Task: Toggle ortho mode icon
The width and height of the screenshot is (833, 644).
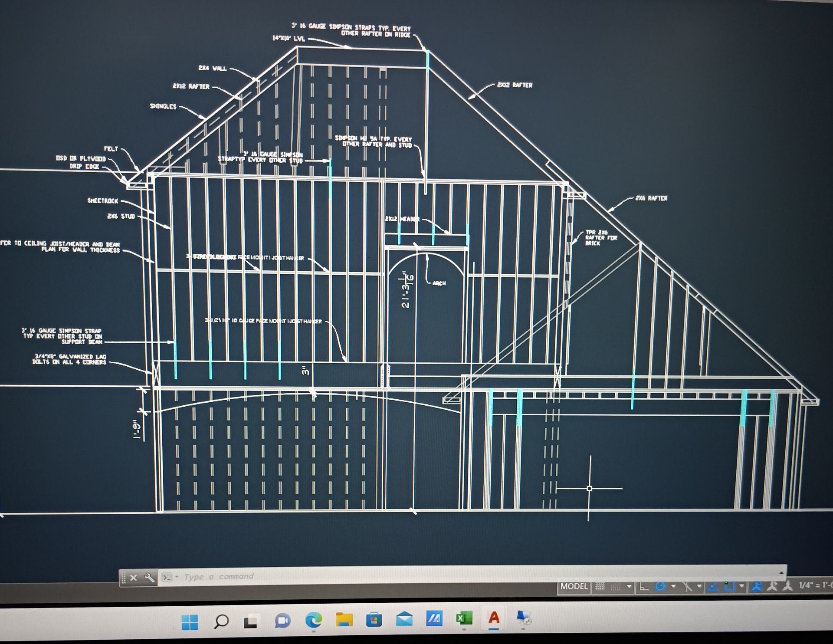Action: click(x=644, y=587)
